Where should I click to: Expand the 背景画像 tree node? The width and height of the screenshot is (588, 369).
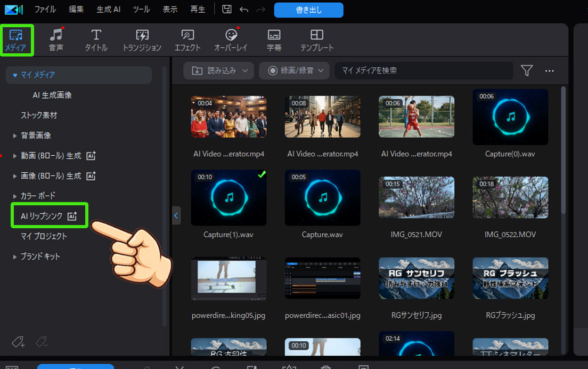pyautogui.click(x=14, y=135)
